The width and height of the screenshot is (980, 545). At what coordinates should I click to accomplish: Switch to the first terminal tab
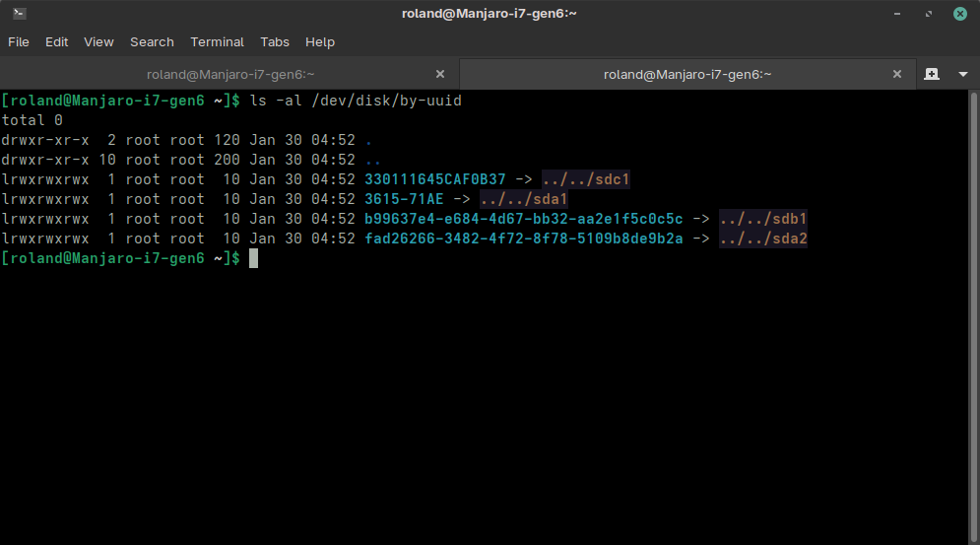coord(230,74)
